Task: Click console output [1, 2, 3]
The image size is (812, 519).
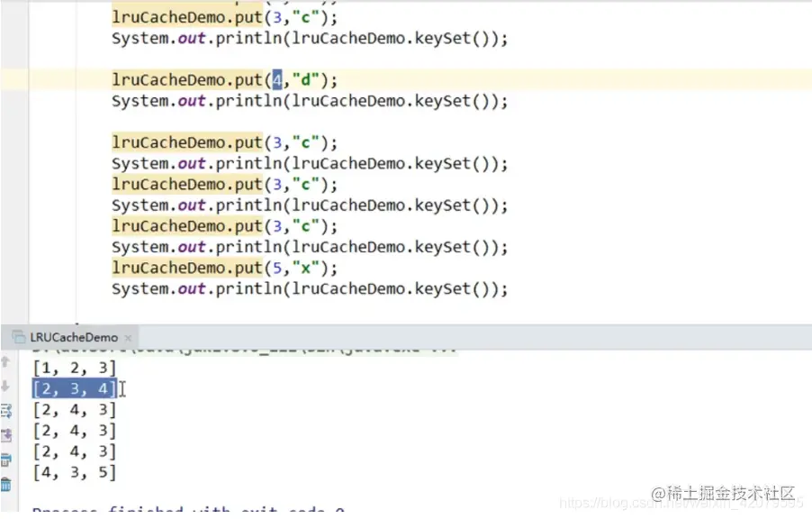Action: coord(75,369)
